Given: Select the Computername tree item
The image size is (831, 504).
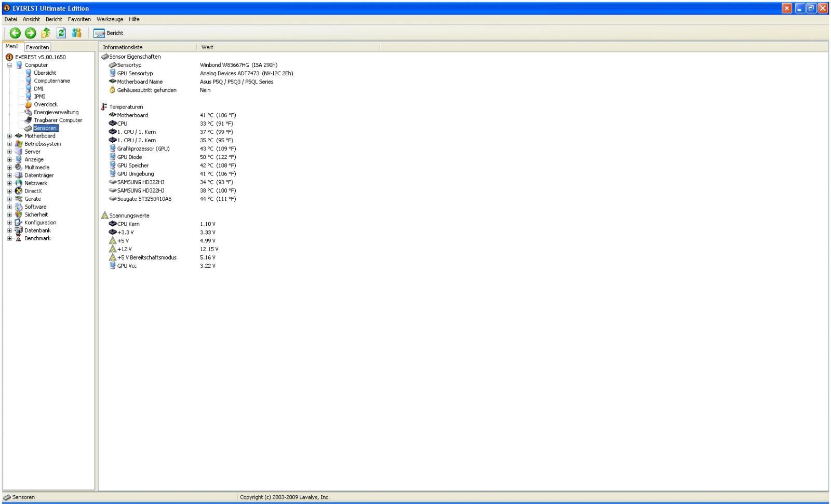Looking at the screenshot, I should click(52, 81).
